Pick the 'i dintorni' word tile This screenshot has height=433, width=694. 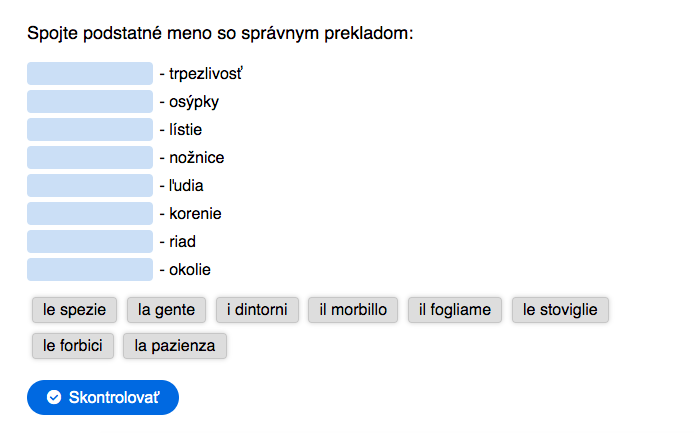tap(257, 310)
